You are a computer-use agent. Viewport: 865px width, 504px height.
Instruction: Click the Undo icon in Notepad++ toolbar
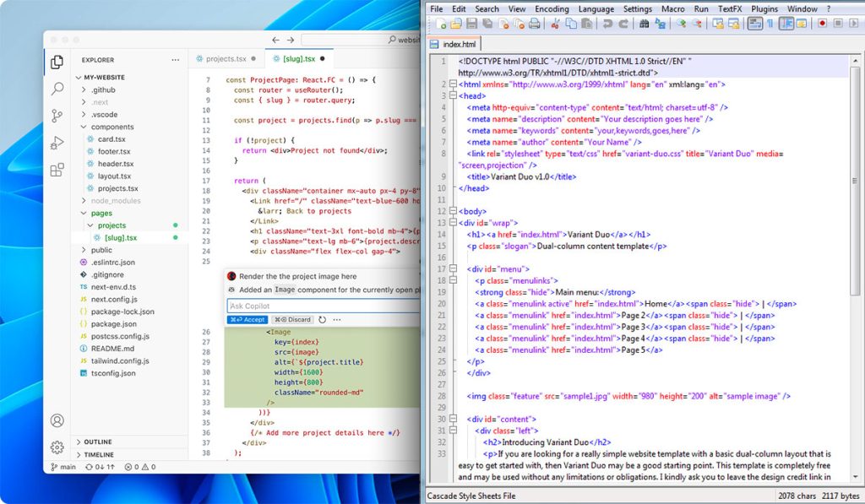pos(607,23)
